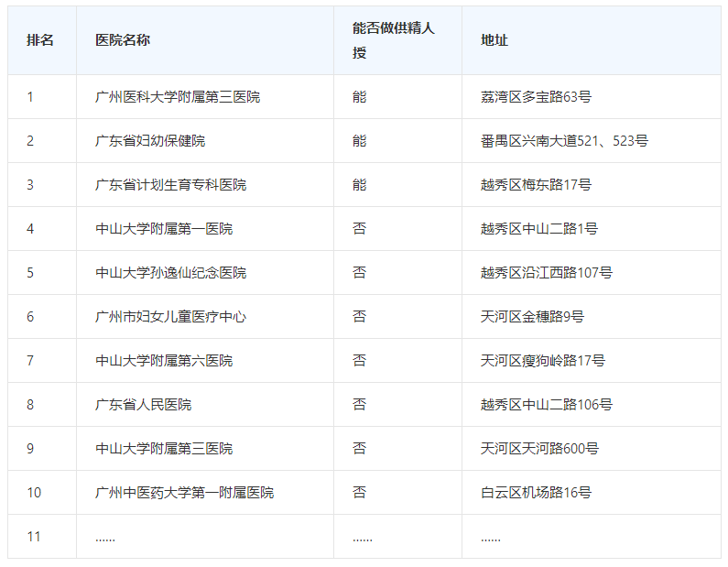Select 中山大学附属第一医院 hospital name
Screen dimensions: 728x567
click(164, 229)
